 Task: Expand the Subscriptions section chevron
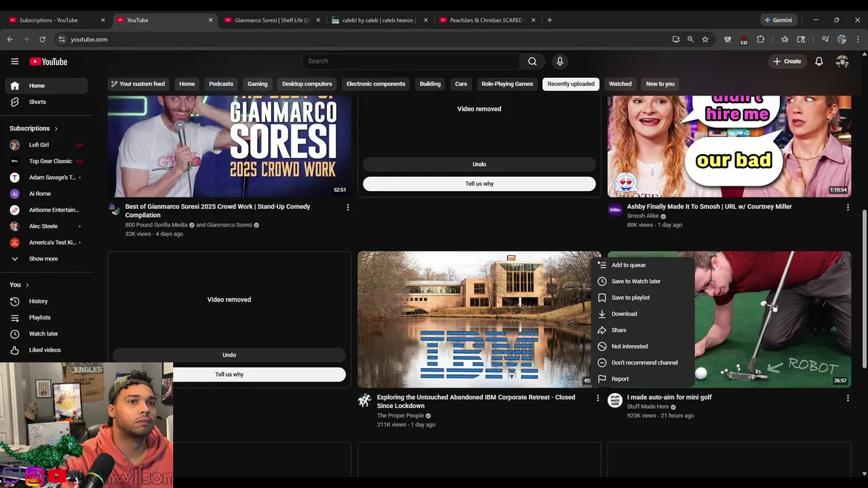pyautogui.click(x=56, y=129)
